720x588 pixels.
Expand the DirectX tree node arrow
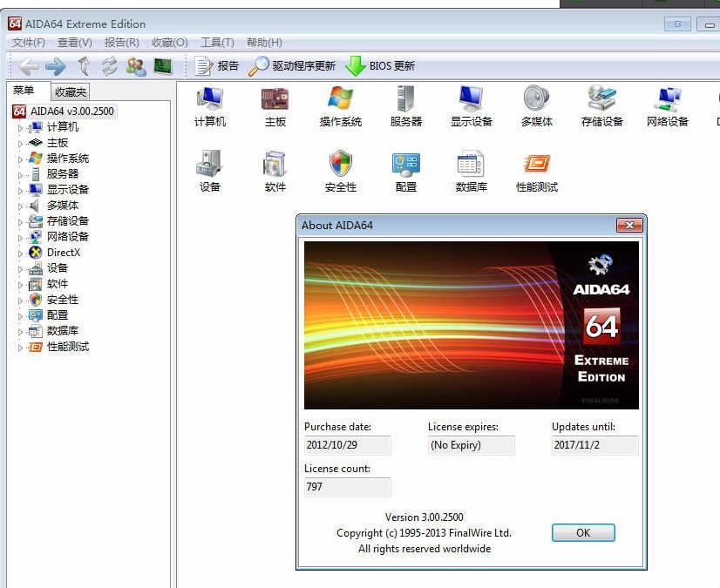click(x=20, y=253)
